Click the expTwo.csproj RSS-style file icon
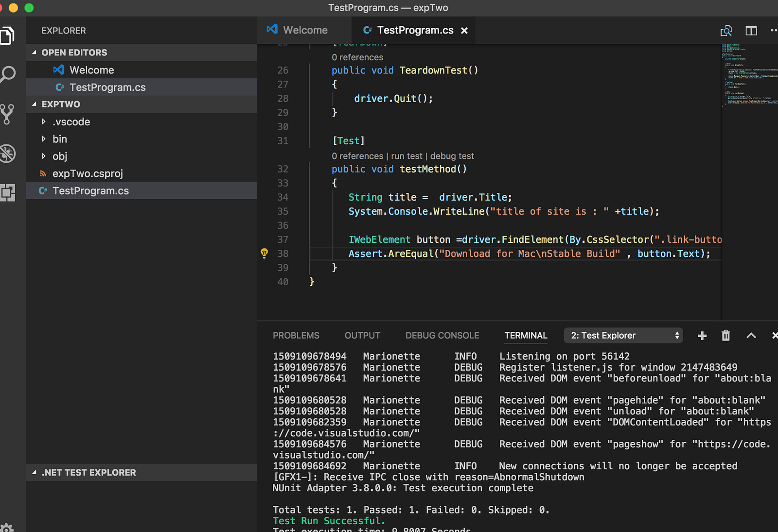The height and width of the screenshot is (532, 778). point(43,173)
